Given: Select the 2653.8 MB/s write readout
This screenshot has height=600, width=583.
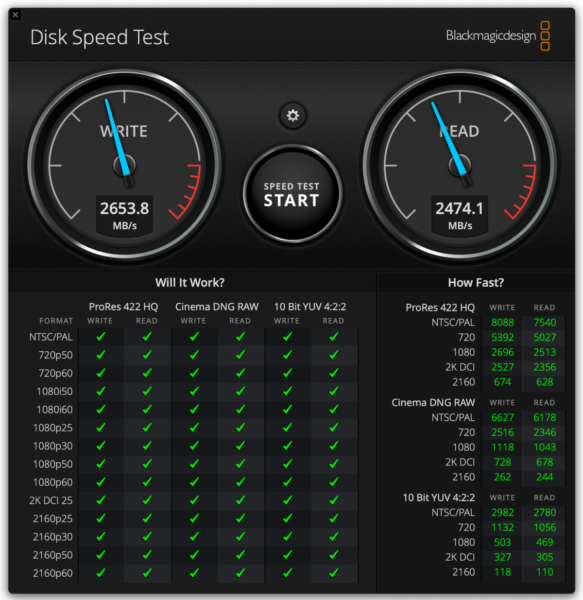Looking at the screenshot, I should click(124, 215).
